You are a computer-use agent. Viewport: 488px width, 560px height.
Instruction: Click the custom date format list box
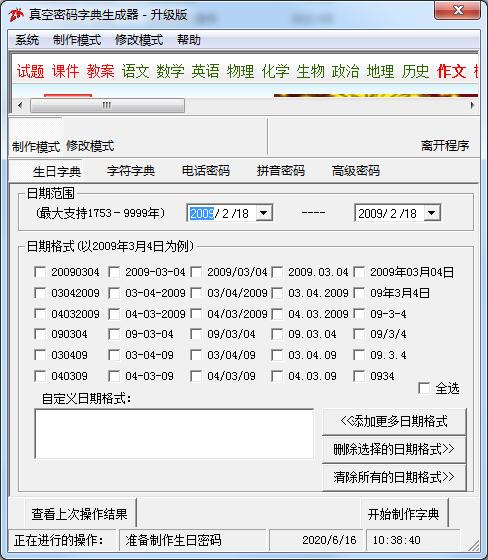tap(174, 434)
